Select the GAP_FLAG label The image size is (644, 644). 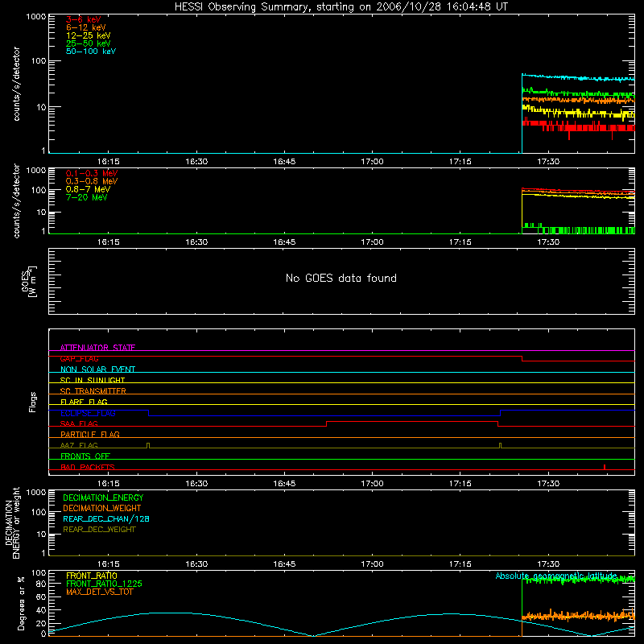tap(79, 358)
